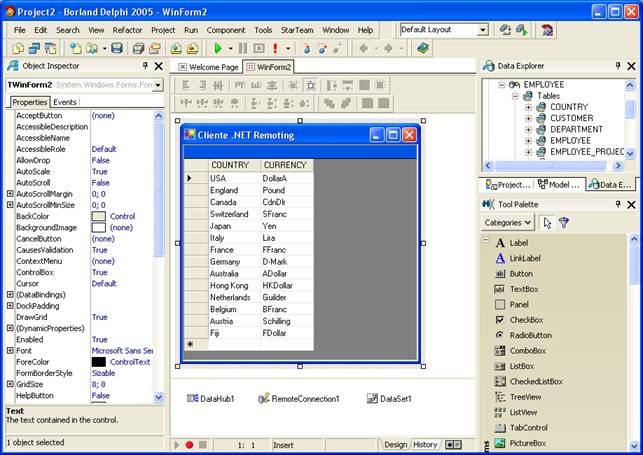The image size is (643, 455).
Task: Select the DataHub1 component icon
Action: point(192,399)
